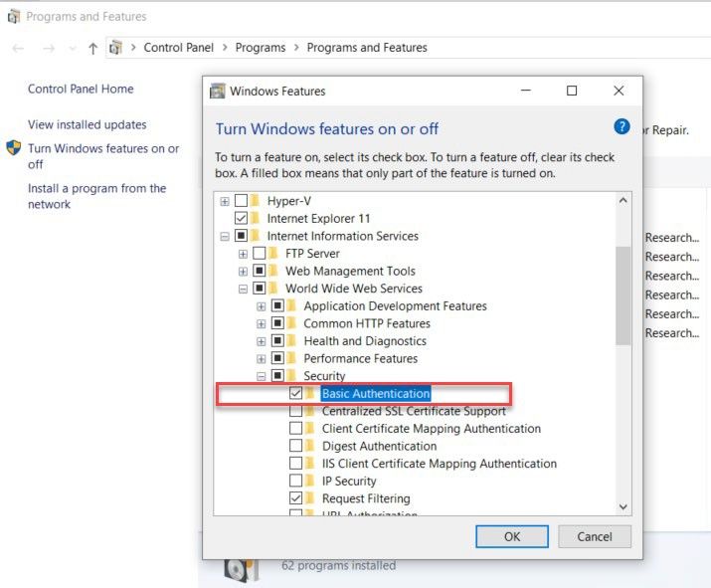This screenshot has height=588, width=711.
Task: Click the Programs and Features window icon
Action: pos(14,17)
